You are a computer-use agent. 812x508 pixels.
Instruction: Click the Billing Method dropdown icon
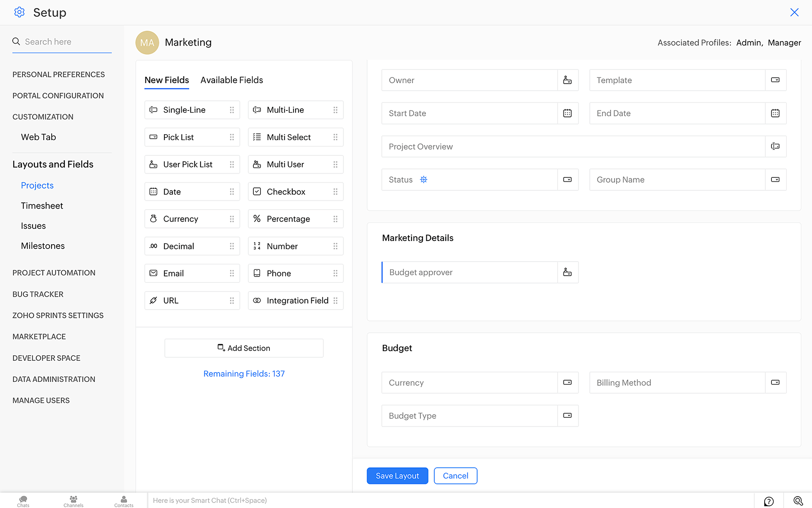point(775,382)
